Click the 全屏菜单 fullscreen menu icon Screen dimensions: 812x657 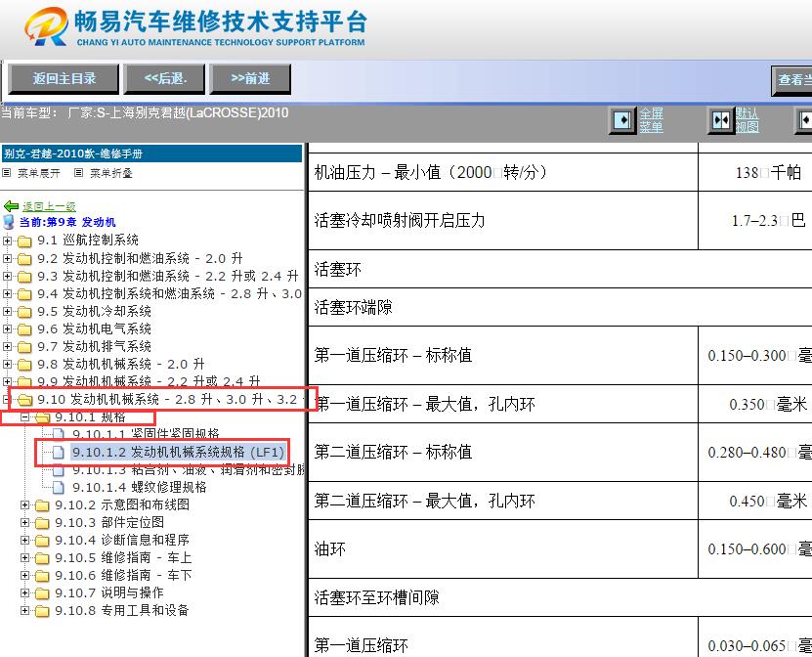[x=621, y=120]
